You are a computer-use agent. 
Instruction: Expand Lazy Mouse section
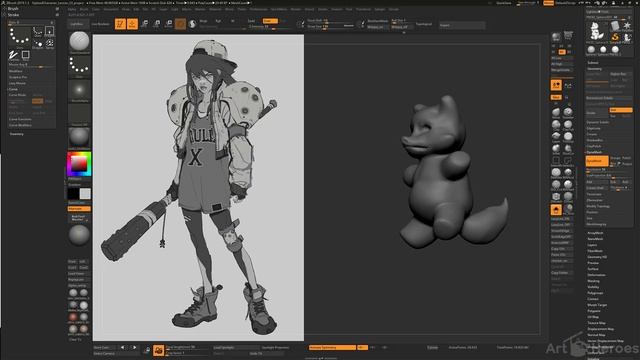pos(17,83)
